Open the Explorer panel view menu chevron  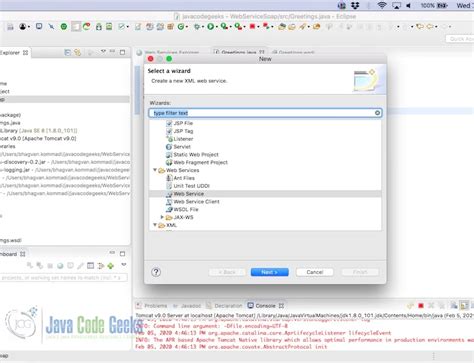pos(103,52)
